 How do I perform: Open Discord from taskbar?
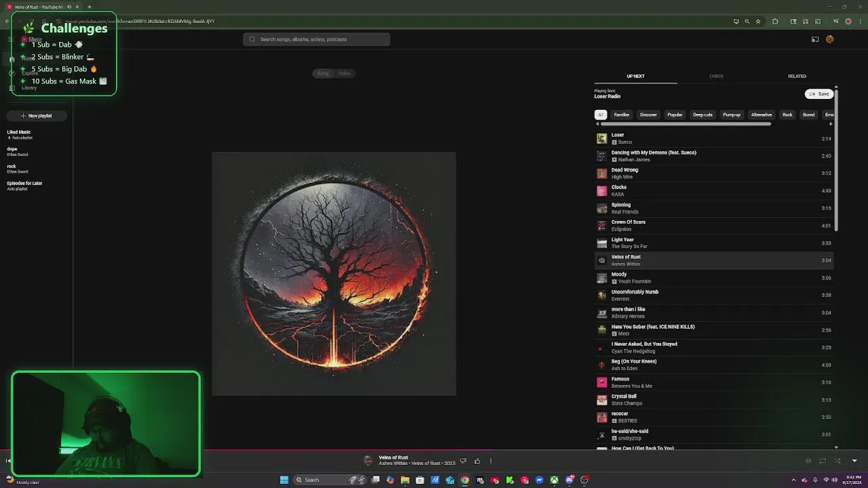[569, 480]
